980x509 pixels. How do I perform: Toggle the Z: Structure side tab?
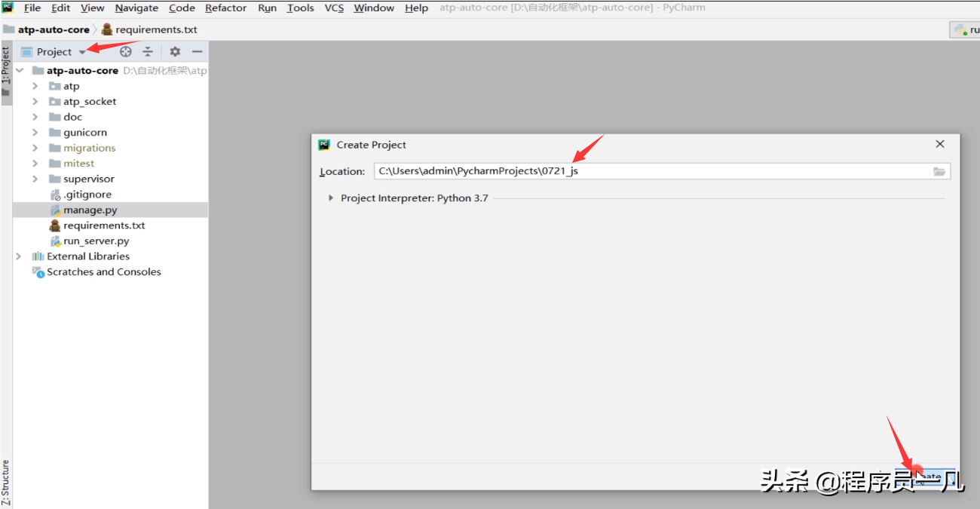pyautogui.click(x=6, y=483)
